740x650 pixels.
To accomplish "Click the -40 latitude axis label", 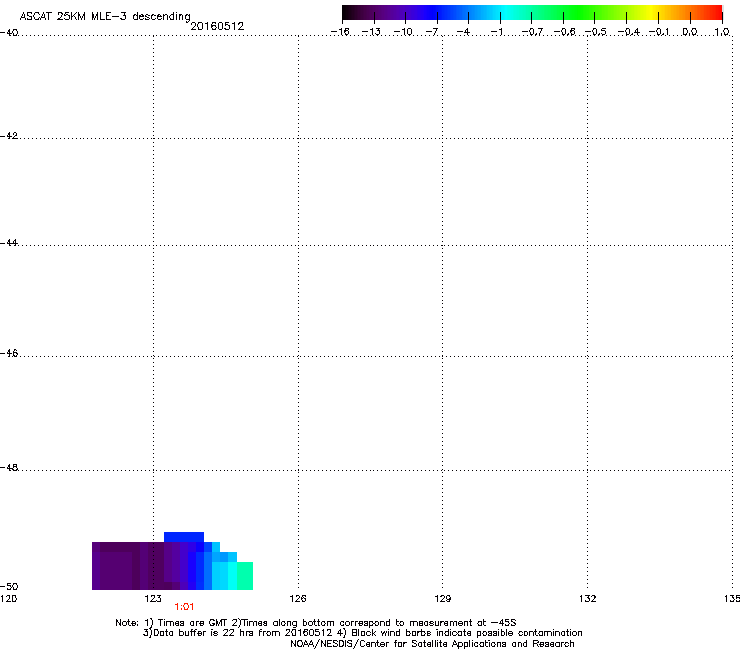I will (9, 33).
